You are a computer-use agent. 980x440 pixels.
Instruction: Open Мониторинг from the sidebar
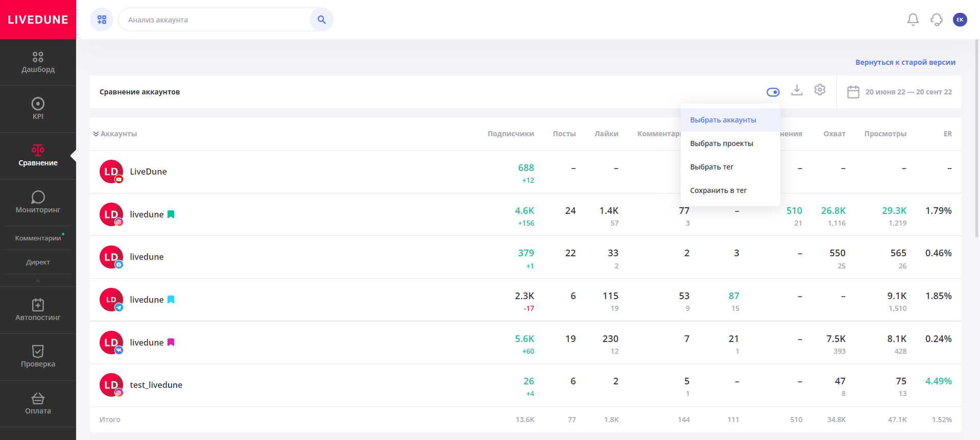[38, 202]
